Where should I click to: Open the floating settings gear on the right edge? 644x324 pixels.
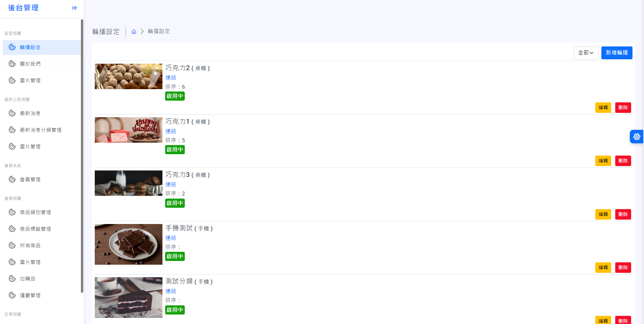pos(637,137)
